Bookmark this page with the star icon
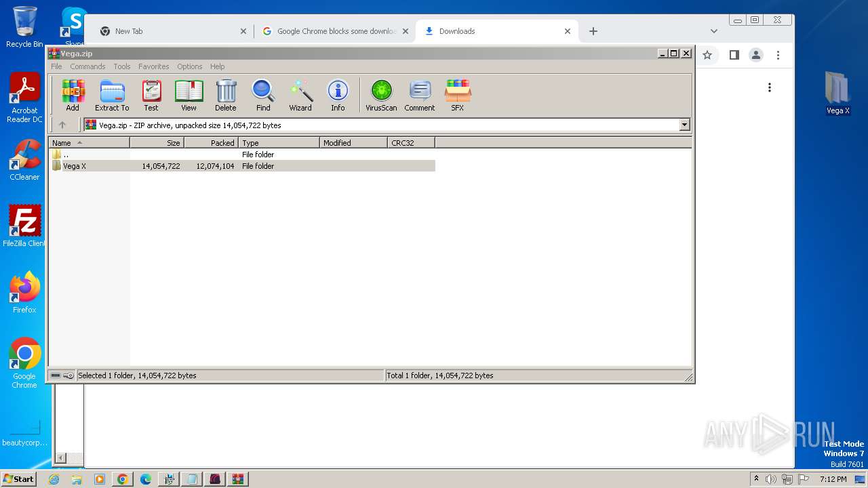 click(707, 55)
